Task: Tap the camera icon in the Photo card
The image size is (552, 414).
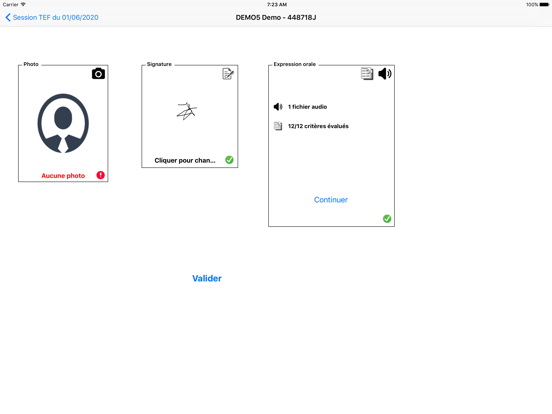Action: [98, 74]
